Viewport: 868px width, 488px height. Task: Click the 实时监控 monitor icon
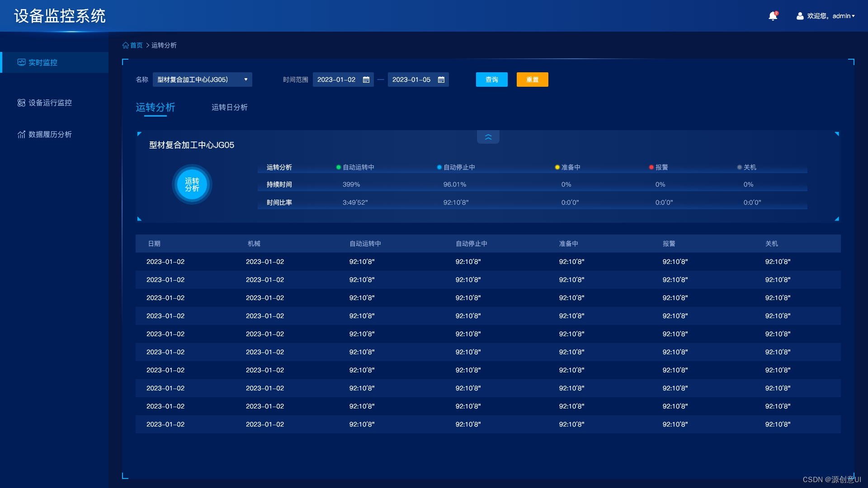coord(21,62)
